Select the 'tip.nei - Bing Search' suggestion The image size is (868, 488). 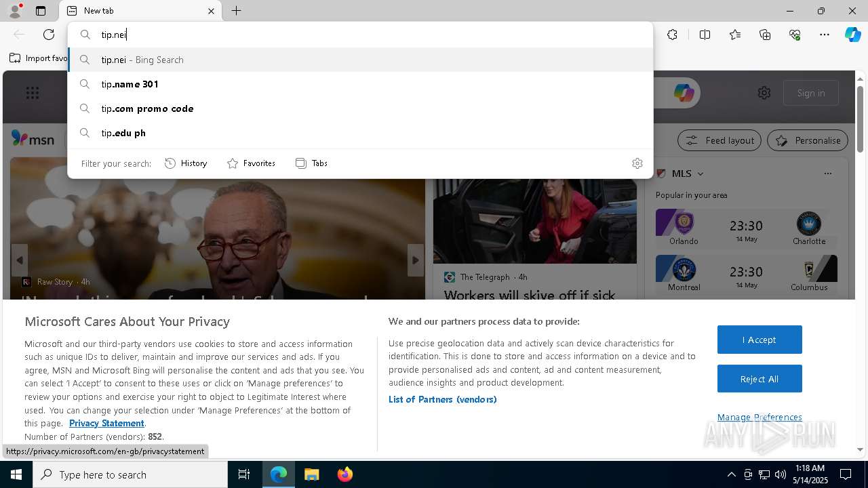(360, 60)
